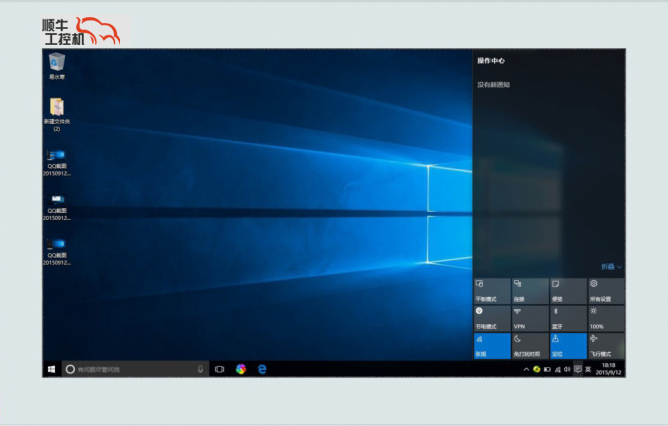Toggle the 飞行模式 airplane mode tile
Viewport: 668px width, 426px height.
click(x=606, y=346)
